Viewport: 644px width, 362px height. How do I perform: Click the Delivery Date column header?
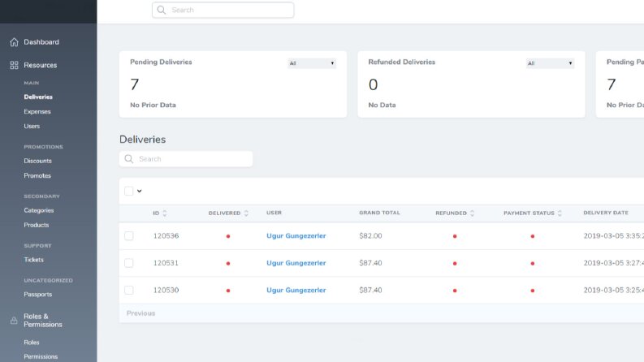(606, 213)
